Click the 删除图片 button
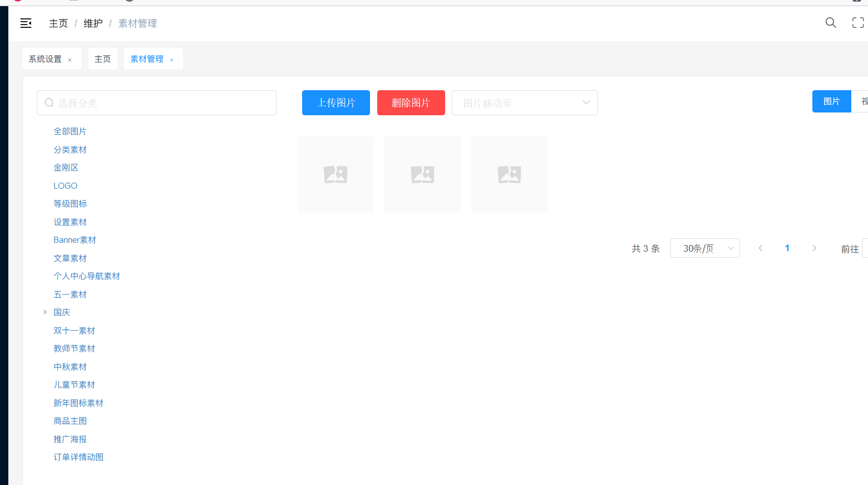This screenshot has width=868, height=485. point(411,103)
